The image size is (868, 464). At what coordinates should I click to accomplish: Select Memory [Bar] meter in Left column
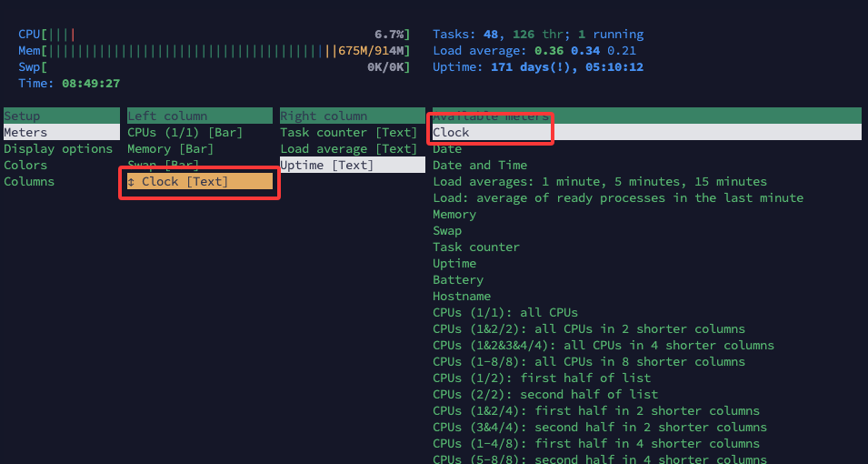click(x=171, y=149)
